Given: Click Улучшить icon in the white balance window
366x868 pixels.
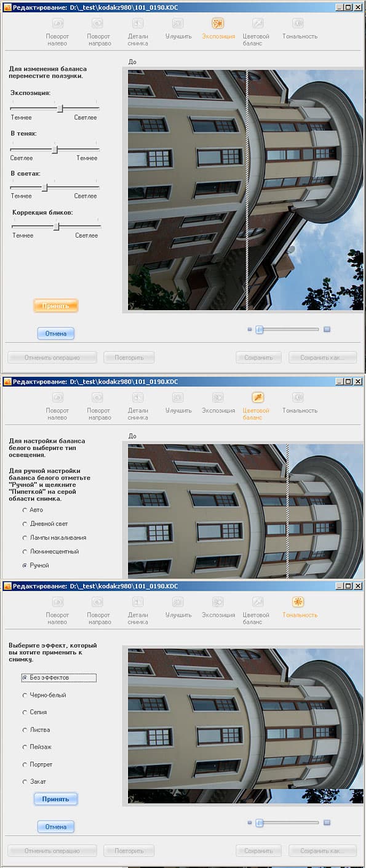Looking at the screenshot, I should pyautogui.click(x=178, y=398).
